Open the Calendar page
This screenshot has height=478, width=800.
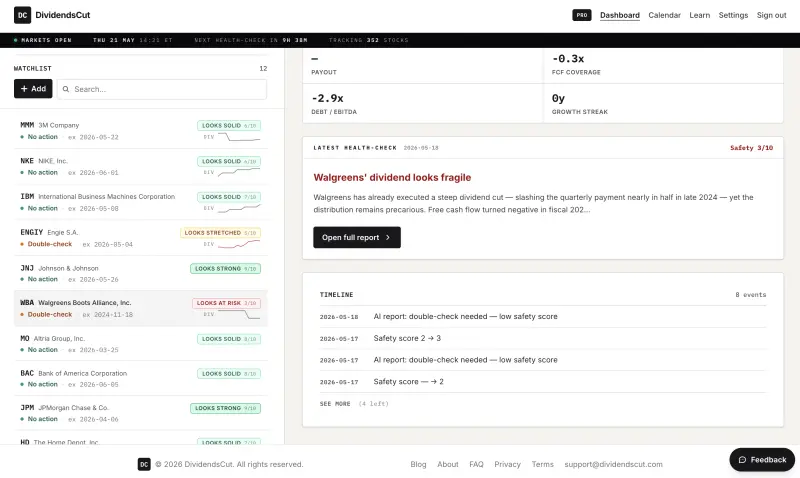[x=664, y=15]
